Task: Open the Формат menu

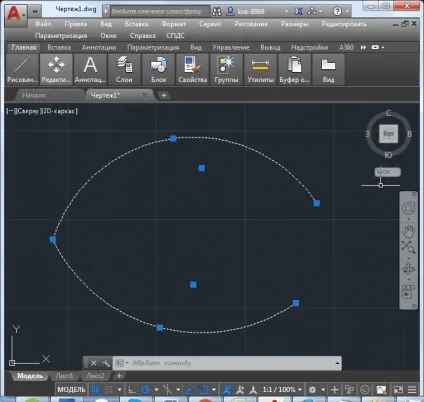Action: point(174,24)
